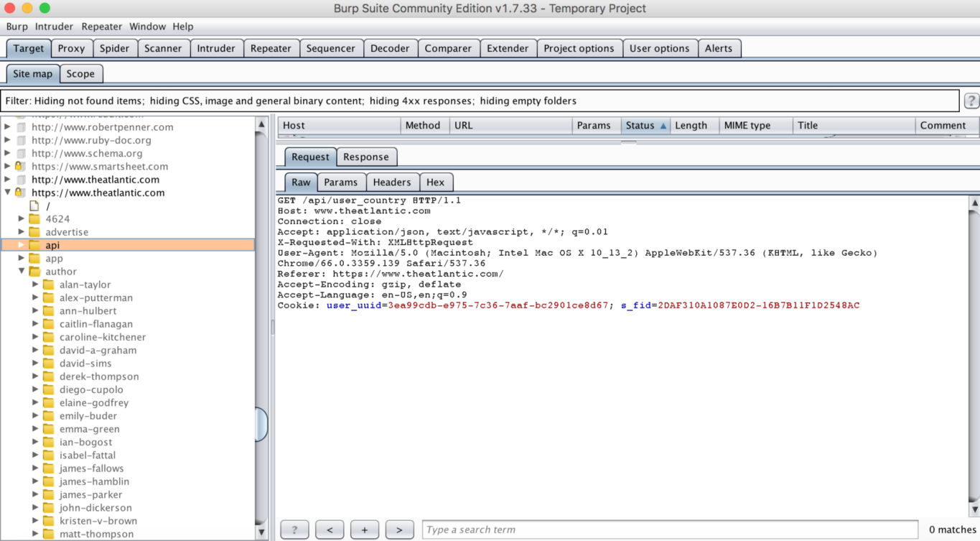
Task: Expand the 4624 folder node
Action: click(x=22, y=219)
